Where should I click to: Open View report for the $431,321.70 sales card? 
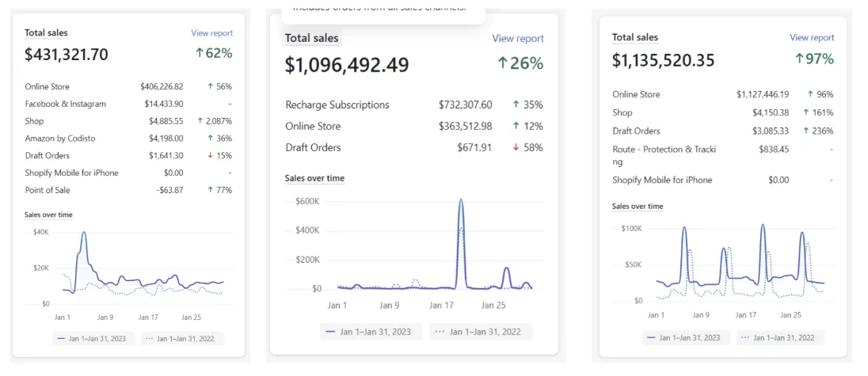click(211, 33)
